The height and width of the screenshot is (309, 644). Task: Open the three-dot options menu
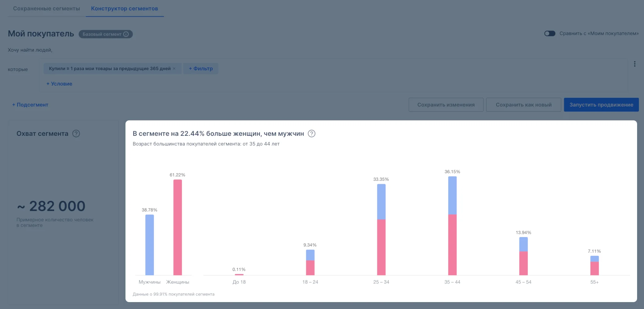click(635, 64)
